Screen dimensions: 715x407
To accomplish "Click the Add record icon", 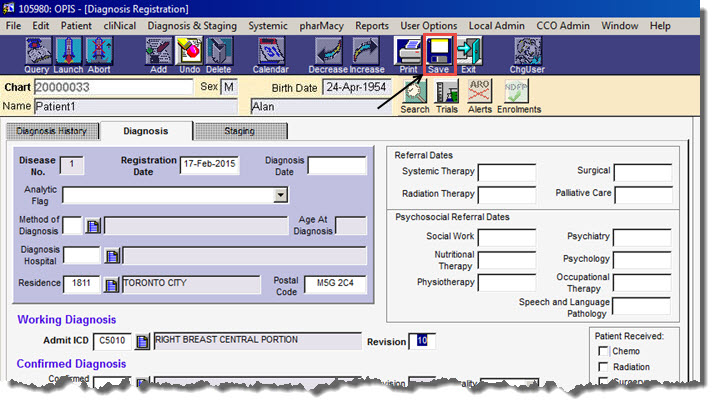I will [x=158, y=54].
